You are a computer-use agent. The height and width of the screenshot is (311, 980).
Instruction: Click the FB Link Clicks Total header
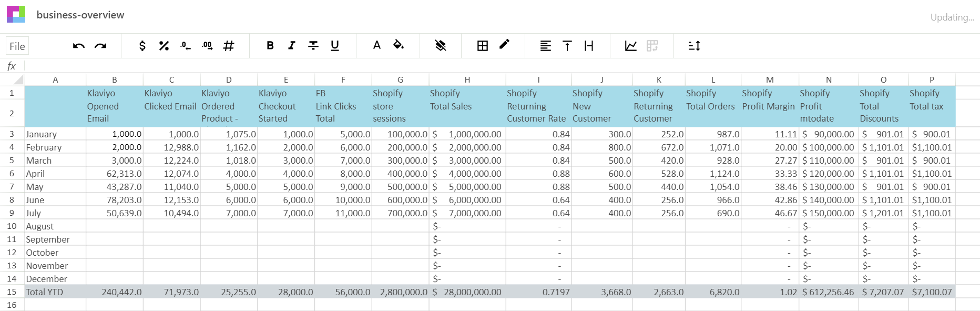(x=343, y=106)
